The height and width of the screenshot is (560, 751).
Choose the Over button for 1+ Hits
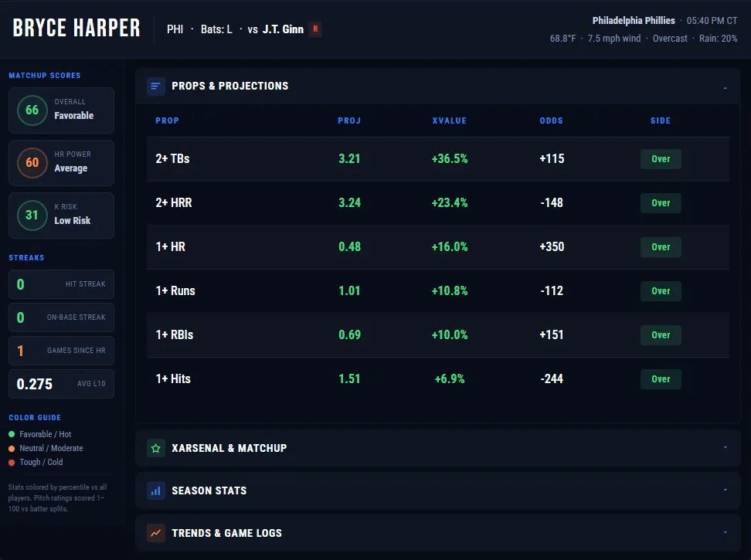pyautogui.click(x=661, y=379)
